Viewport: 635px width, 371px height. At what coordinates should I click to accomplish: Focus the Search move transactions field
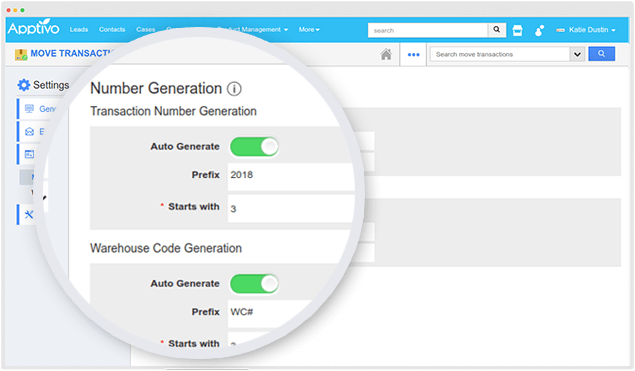500,54
